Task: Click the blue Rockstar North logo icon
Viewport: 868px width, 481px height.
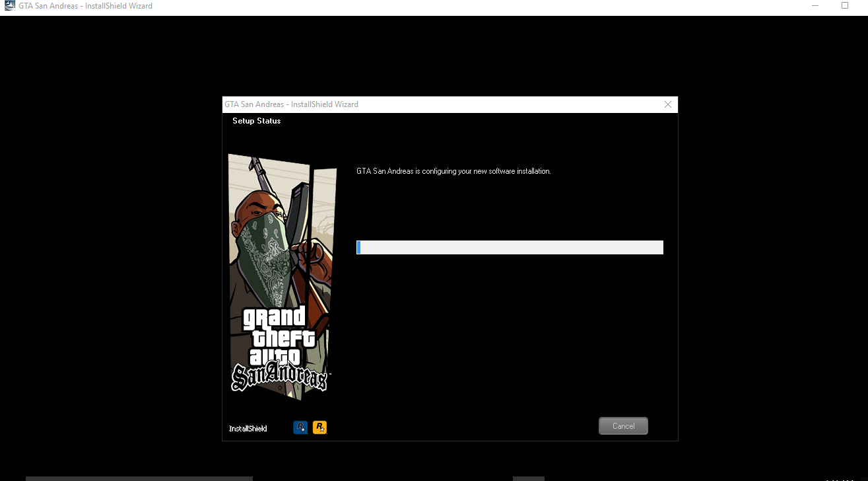Action: (300, 427)
